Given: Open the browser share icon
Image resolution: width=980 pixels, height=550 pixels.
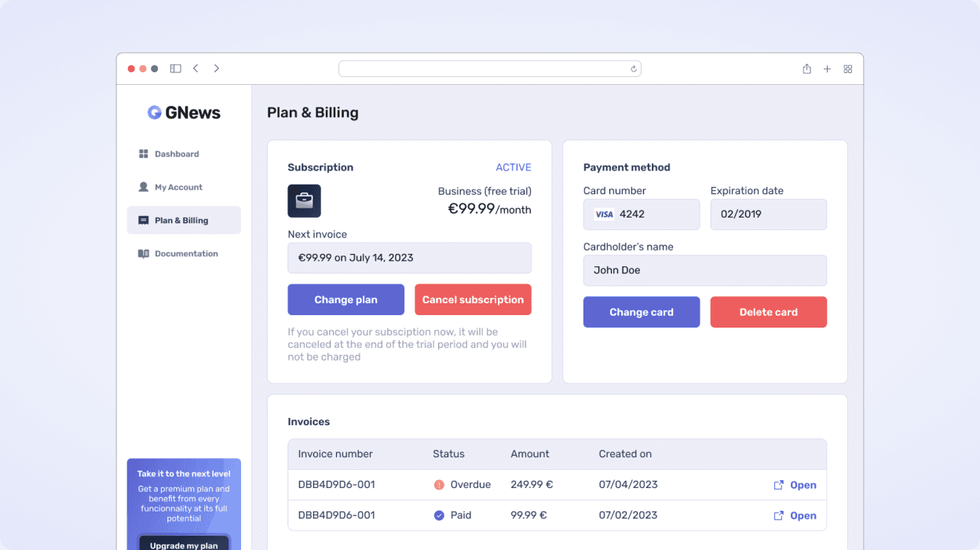Looking at the screenshot, I should coord(806,68).
